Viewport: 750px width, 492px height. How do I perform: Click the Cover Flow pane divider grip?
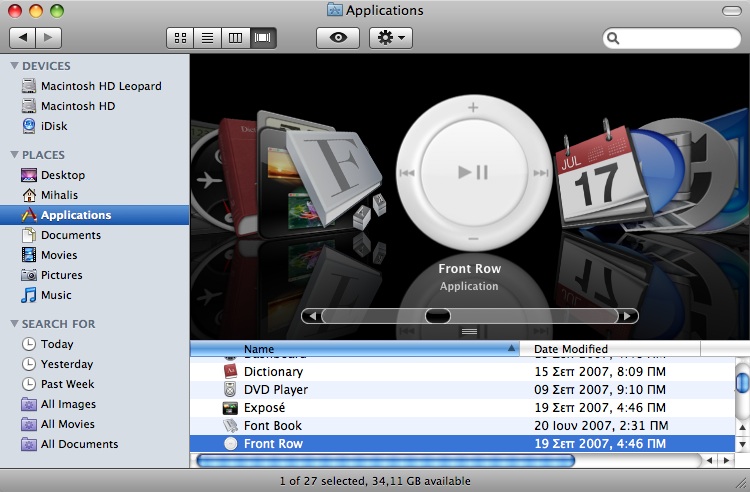(469, 331)
